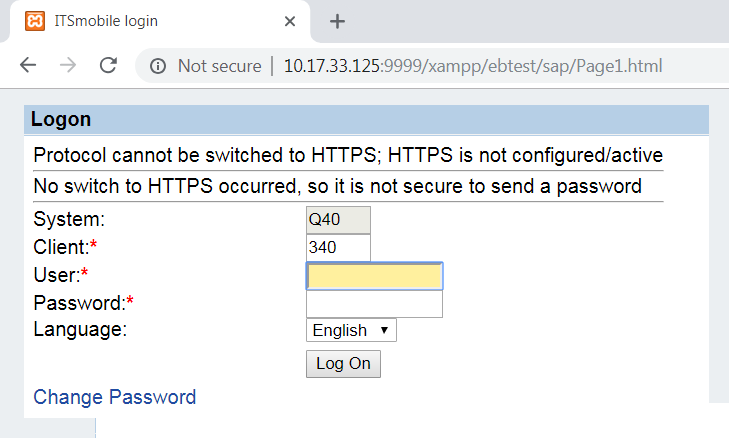Open the Change Password link
Screen dimensions: 729x438
pos(115,397)
